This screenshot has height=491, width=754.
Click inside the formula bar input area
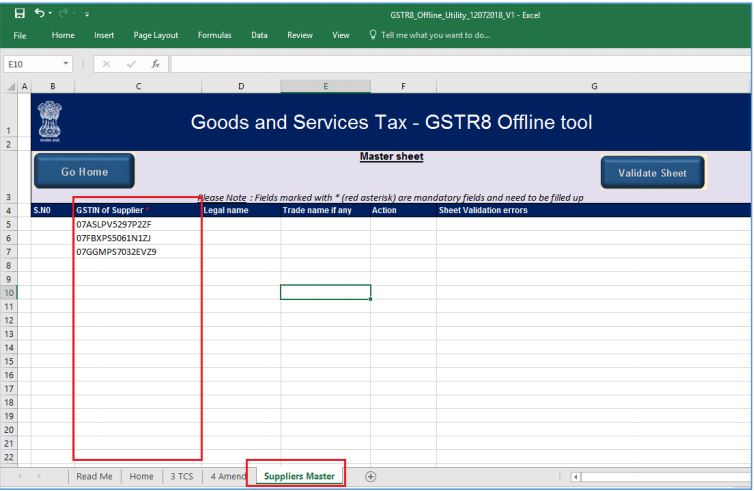459,64
